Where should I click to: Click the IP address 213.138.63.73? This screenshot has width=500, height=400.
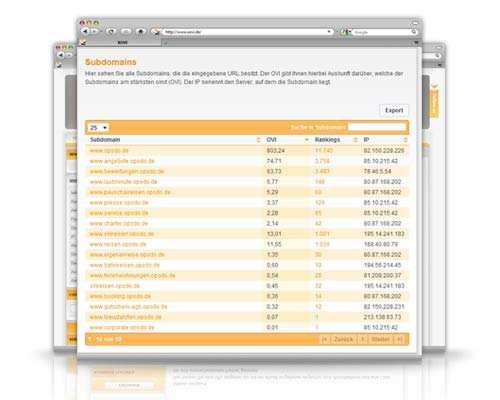tap(382, 317)
